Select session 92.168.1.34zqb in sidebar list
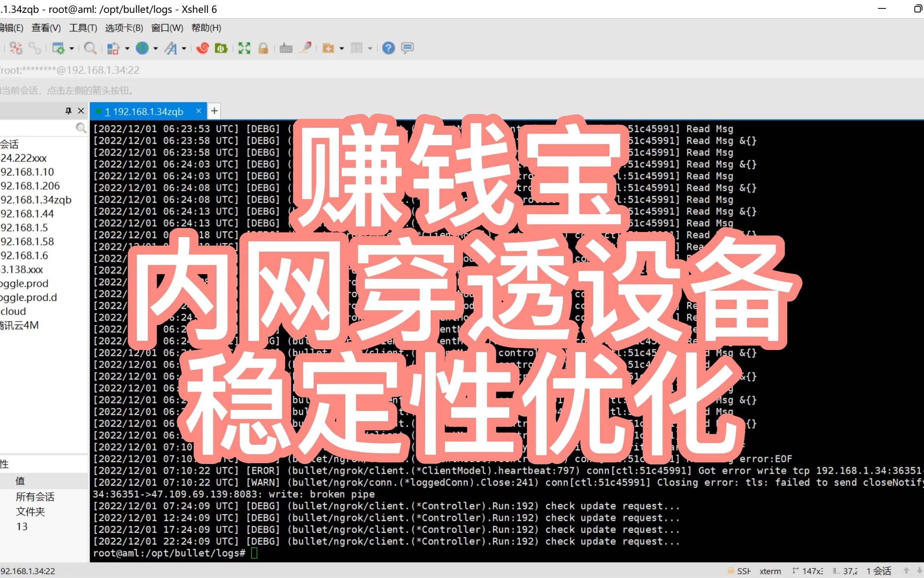 36,200
